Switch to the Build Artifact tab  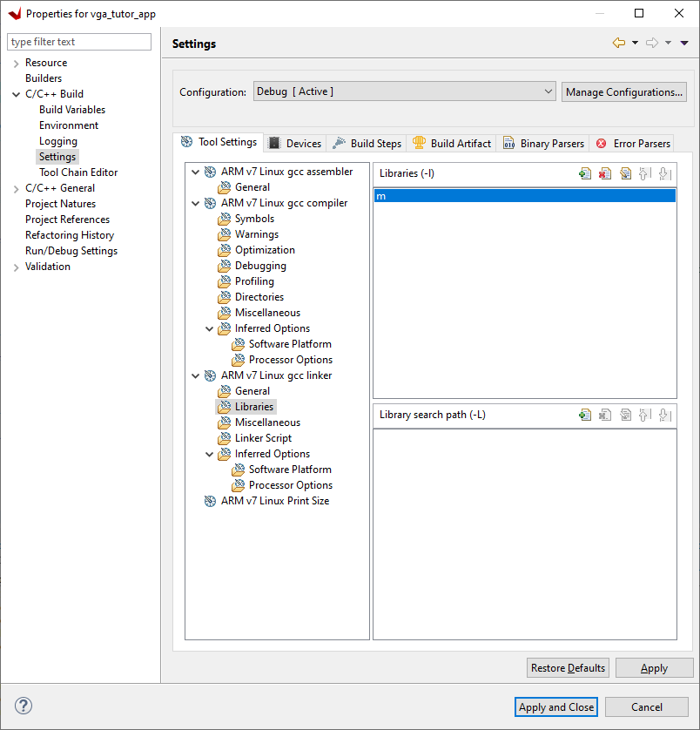(452, 144)
